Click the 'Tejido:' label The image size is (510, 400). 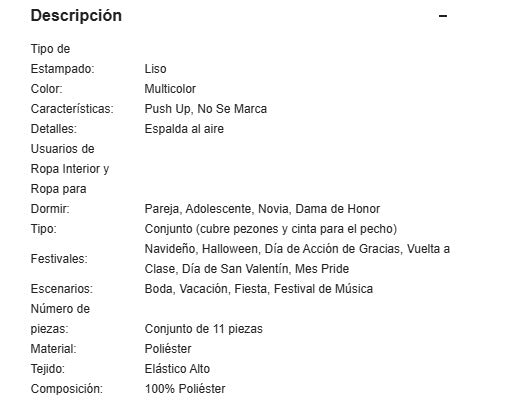(x=48, y=369)
